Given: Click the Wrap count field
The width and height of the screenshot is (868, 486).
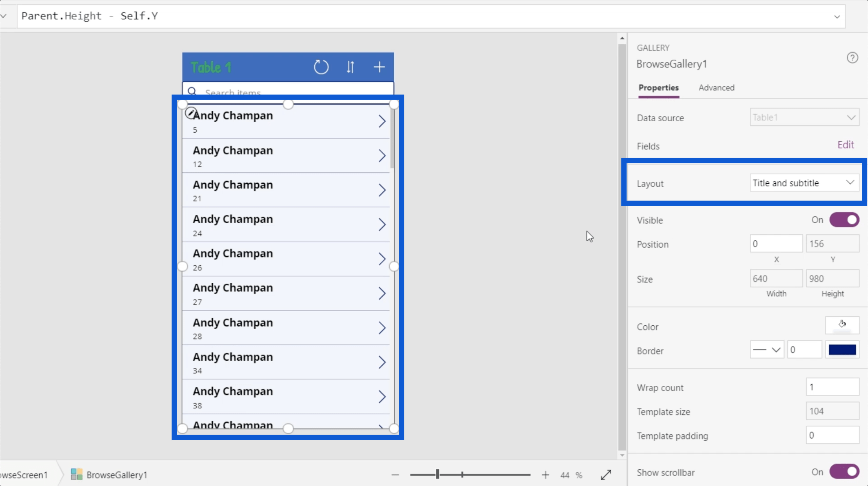Looking at the screenshot, I should point(832,387).
